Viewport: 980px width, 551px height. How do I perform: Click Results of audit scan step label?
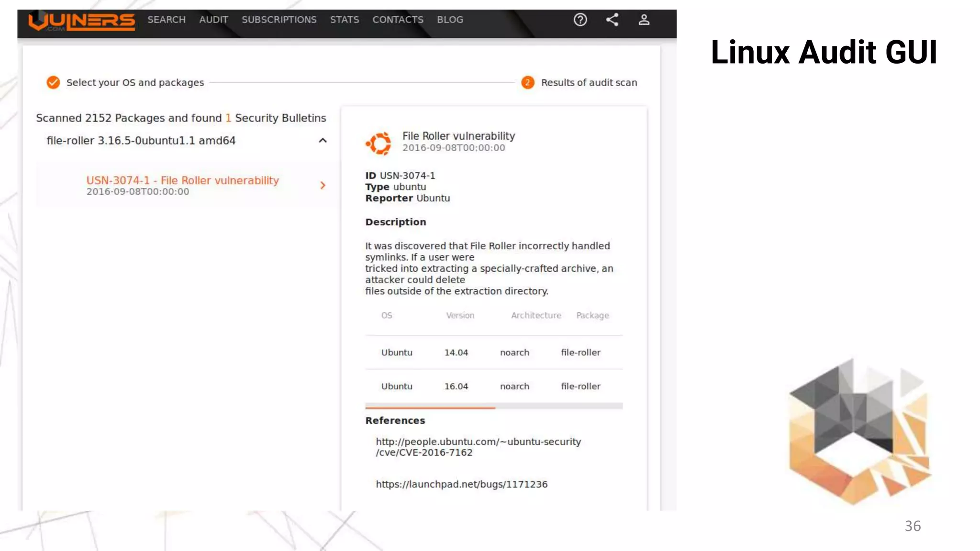tap(589, 83)
